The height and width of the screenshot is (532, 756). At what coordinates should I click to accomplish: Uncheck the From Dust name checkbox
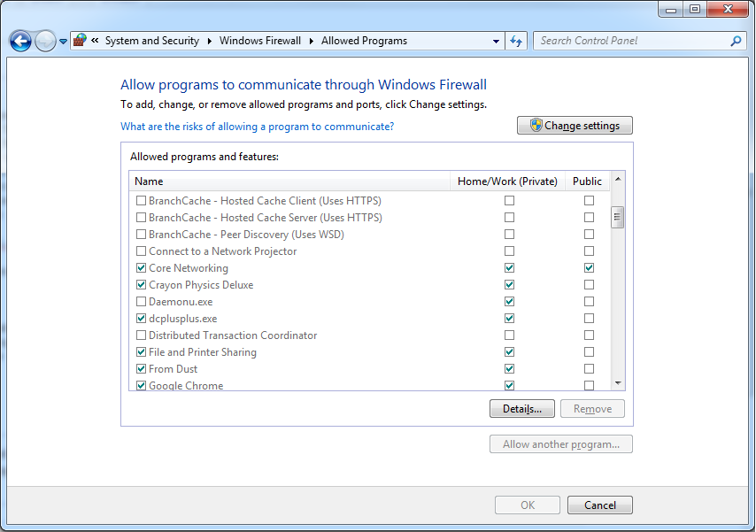tap(142, 368)
